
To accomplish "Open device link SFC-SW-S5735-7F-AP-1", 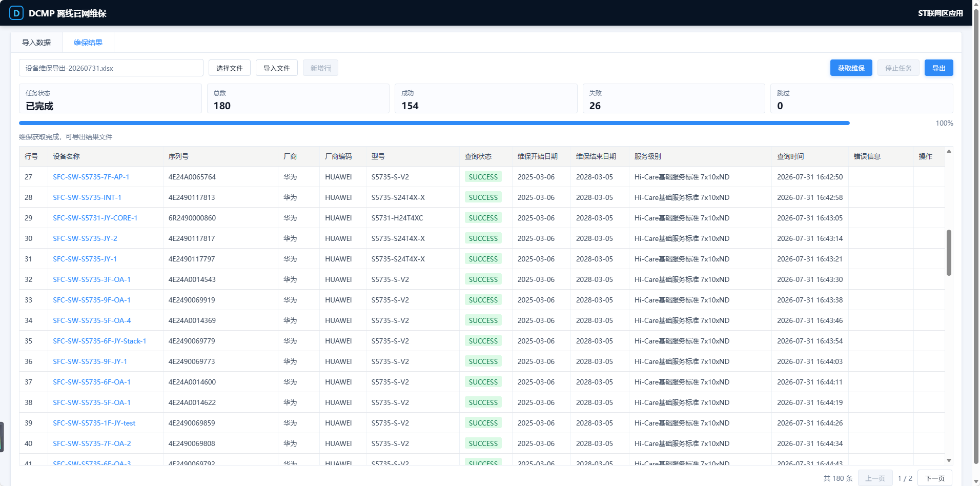I will 91,177.
